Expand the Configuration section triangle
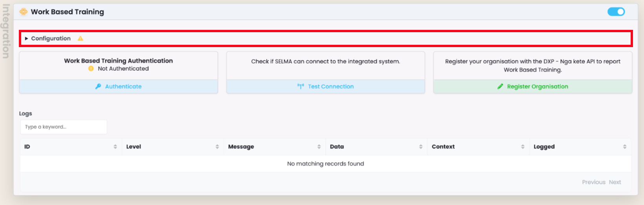Viewport: 644px width, 205px height. coord(26,38)
